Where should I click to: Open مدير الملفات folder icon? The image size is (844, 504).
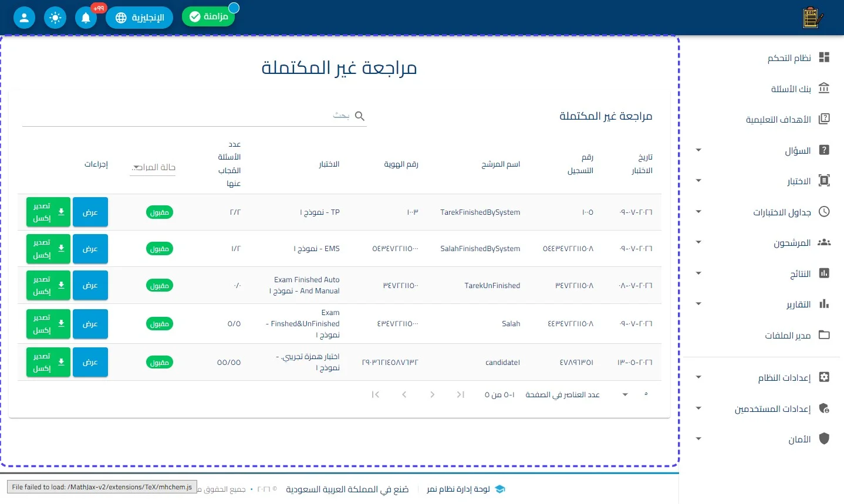(824, 335)
